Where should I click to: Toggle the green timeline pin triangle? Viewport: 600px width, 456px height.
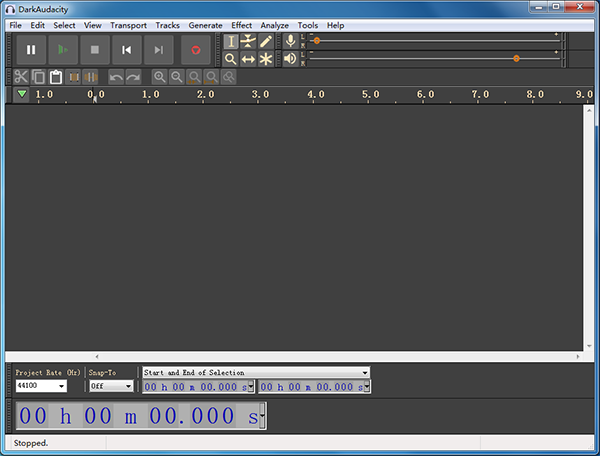22,94
